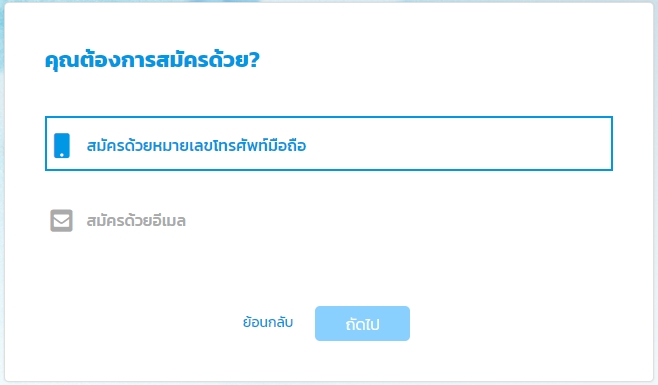
Task: Go back with the ย้อนกลับ link
Action: (268, 322)
